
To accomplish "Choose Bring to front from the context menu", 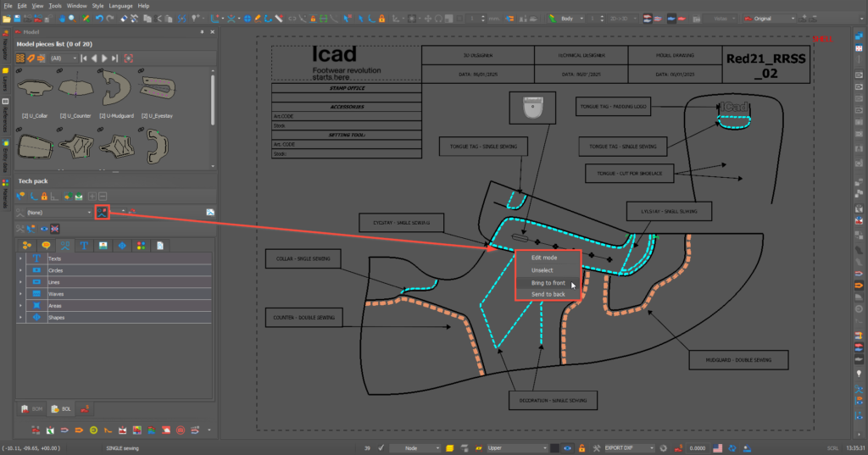I will pyautogui.click(x=548, y=282).
